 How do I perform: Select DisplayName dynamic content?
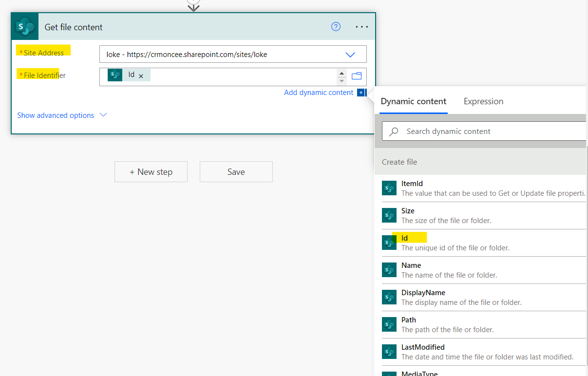[x=484, y=298]
